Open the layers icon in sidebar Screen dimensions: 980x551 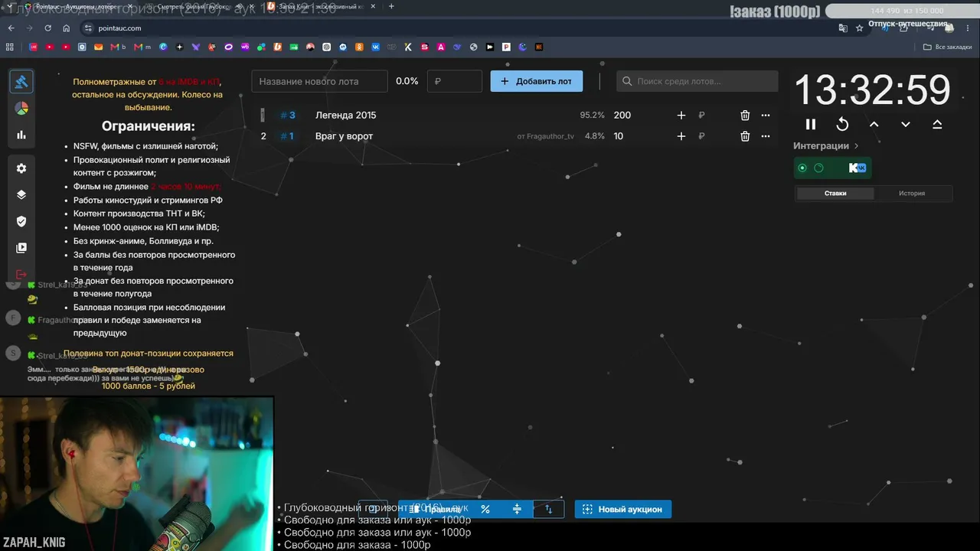click(21, 194)
